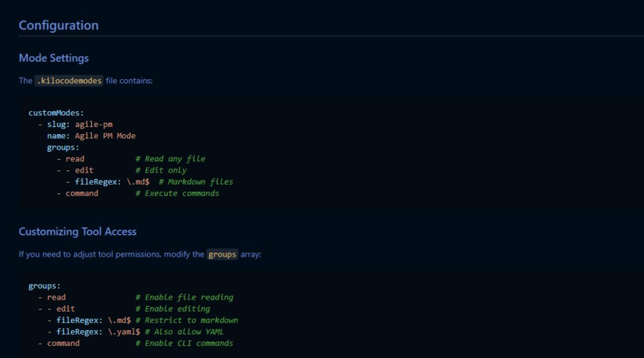Screen dimensions: 644x358
Task: Click the Customizing Tool Access heading
Action: 78,232
